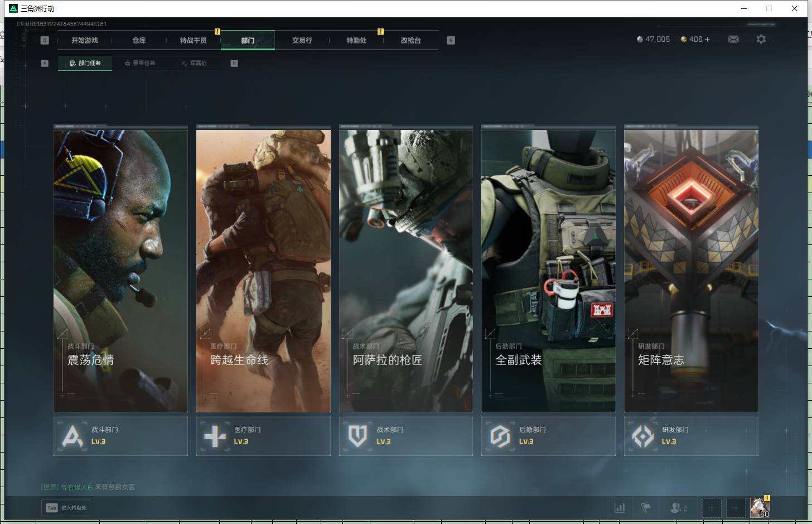This screenshot has height=524, width=812.
Task: Add teammate in first empty squad slot
Action: 711,508
